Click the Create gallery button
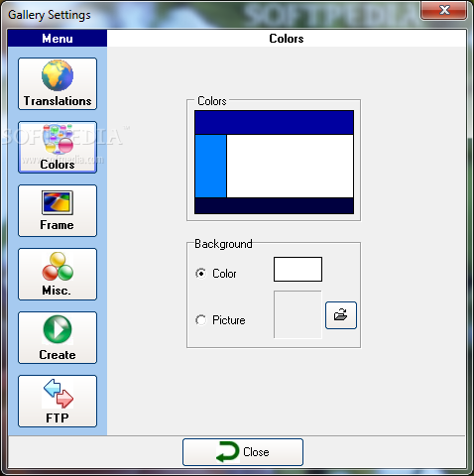Viewport: 474px width, 476px height. (58, 337)
